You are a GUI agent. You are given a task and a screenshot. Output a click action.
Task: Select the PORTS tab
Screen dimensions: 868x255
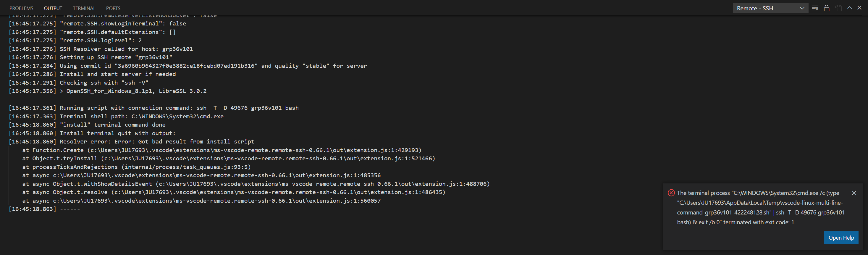coord(113,8)
